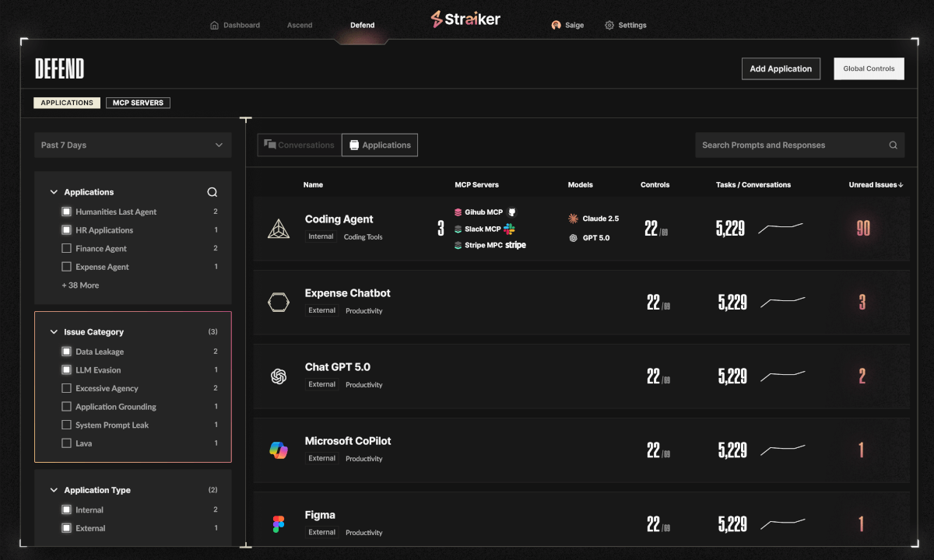Viewport: 934px width, 560px height.
Task: Click the Applications view icon
Action: 354,145
